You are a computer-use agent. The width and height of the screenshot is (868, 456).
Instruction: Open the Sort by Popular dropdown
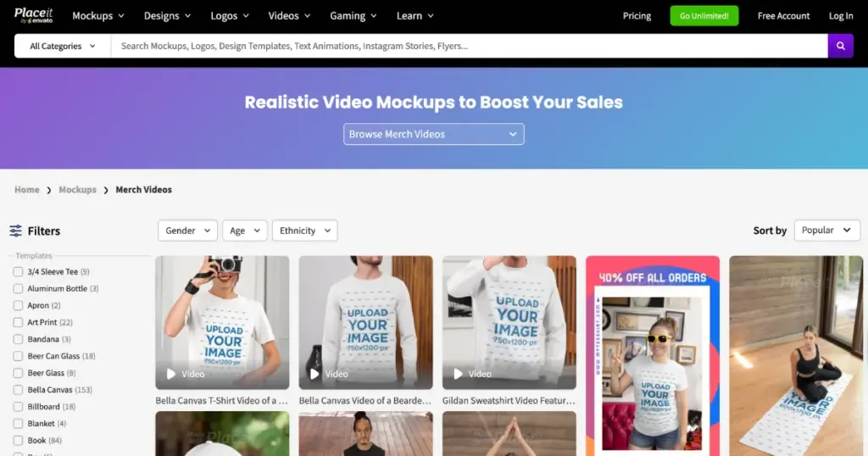tap(827, 231)
